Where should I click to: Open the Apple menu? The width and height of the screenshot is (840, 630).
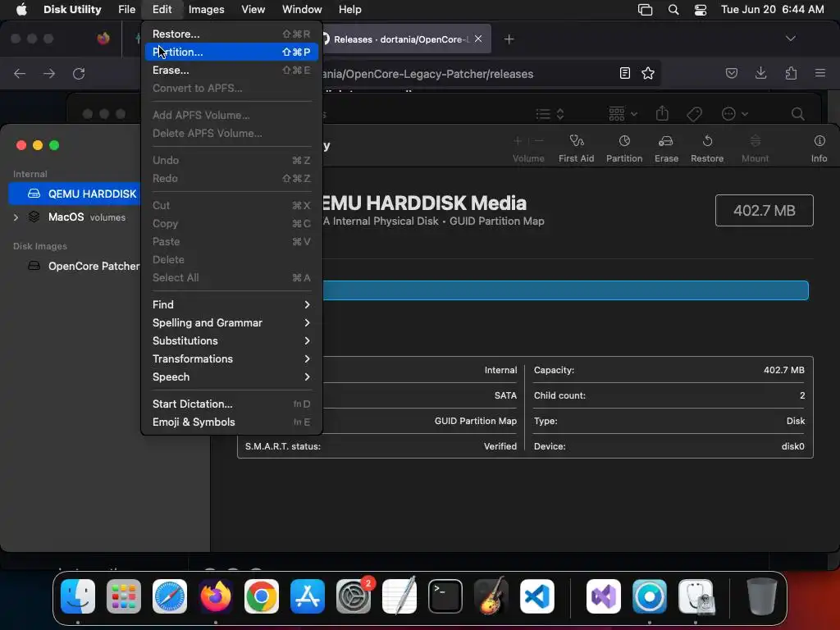(x=21, y=10)
